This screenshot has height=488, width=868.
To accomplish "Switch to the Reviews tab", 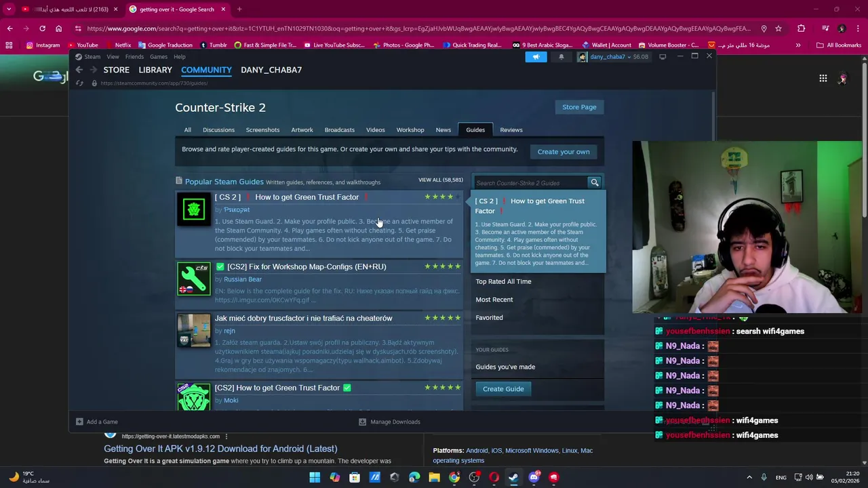I will pos(511,129).
